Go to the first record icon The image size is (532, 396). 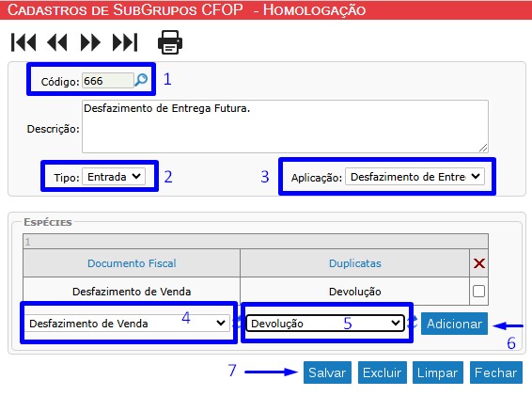pyautogui.click(x=23, y=42)
